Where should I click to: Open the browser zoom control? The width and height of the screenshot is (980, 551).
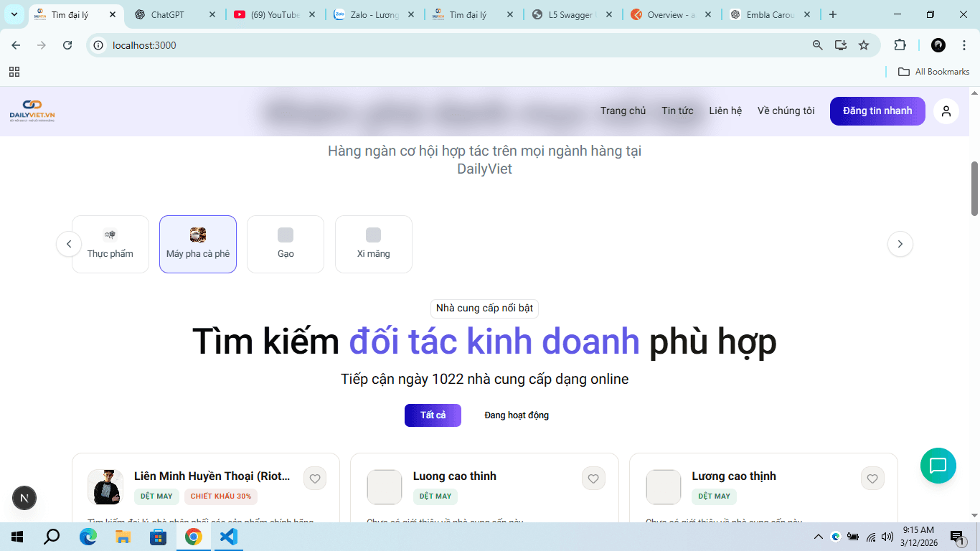point(818,45)
